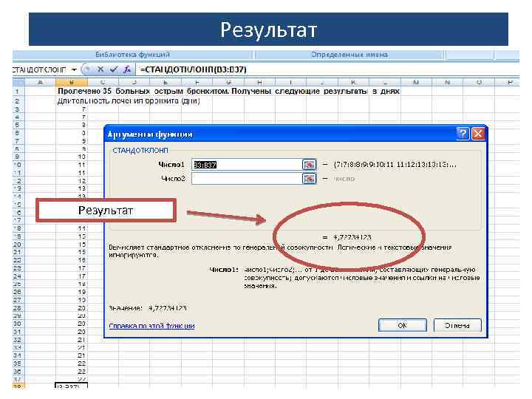Click the Число2 label in dialog
Screen dimensions: 532x399
[173, 179]
